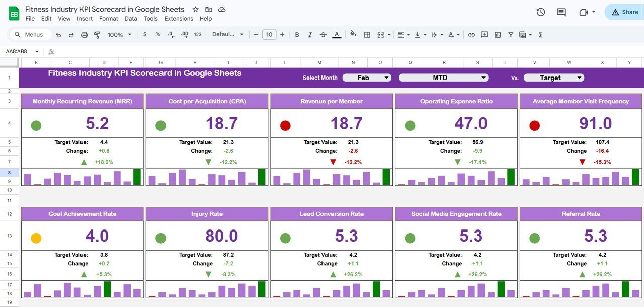
Task: Decrease decimal places
Action: [171, 34]
